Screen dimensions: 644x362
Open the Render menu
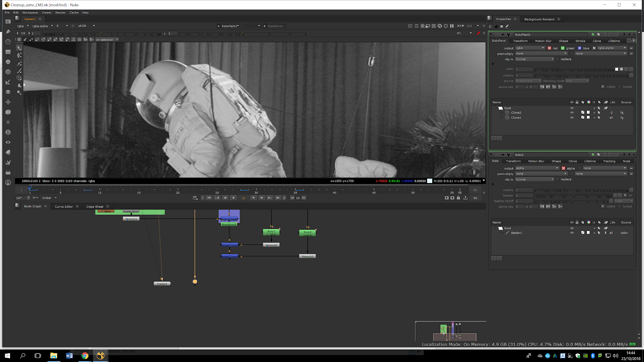(60, 12)
